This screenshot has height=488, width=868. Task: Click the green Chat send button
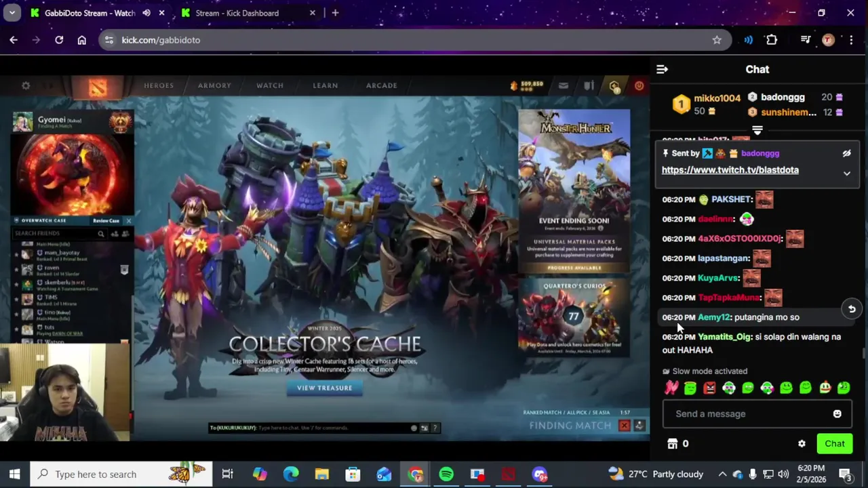pos(835,444)
